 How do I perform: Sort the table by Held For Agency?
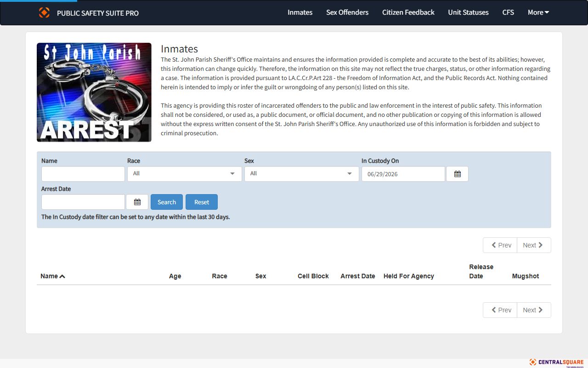pos(409,276)
